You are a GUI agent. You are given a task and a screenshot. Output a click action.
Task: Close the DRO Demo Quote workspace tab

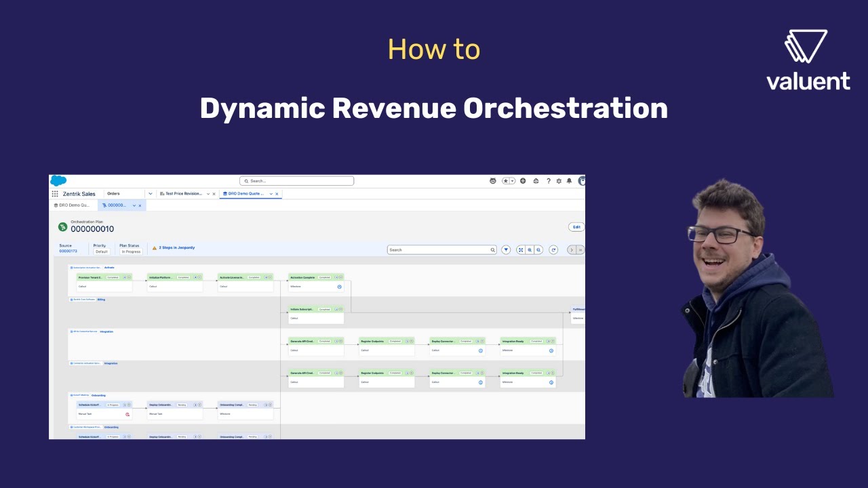pyautogui.click(x=277, y=194)
